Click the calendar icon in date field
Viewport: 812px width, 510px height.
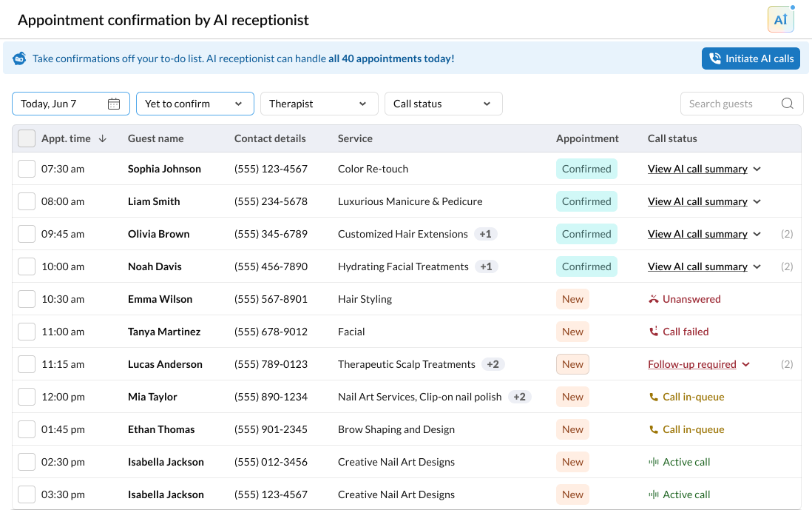[114, 104]
